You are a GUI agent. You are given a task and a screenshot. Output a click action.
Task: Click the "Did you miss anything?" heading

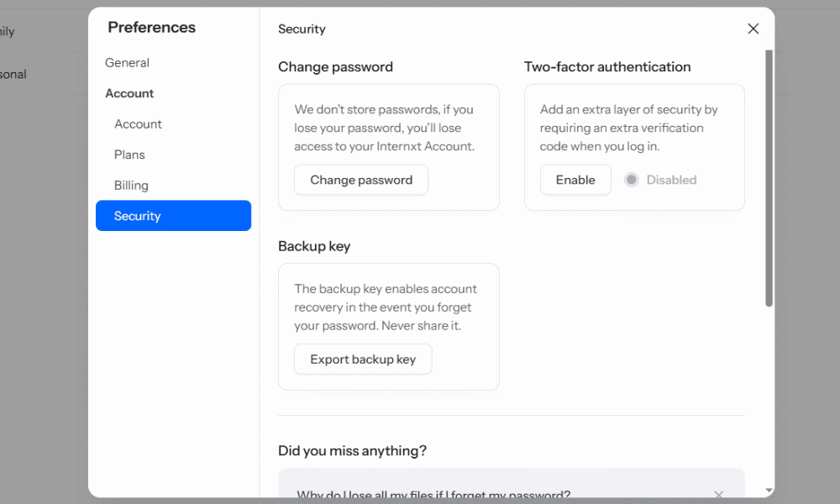(x=352, y=451)
